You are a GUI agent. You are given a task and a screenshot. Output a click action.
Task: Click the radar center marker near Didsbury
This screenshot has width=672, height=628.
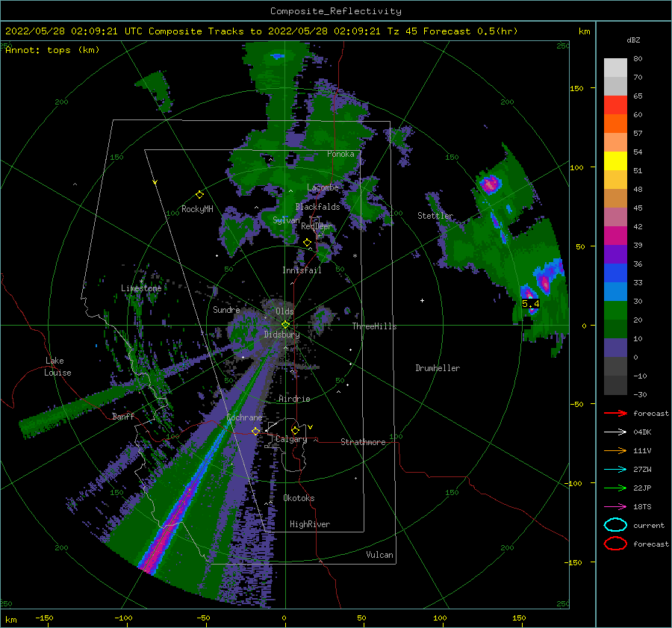[x=285, y=325]
